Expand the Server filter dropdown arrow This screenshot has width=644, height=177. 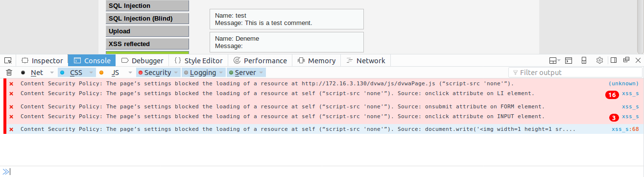pos(261,73)
